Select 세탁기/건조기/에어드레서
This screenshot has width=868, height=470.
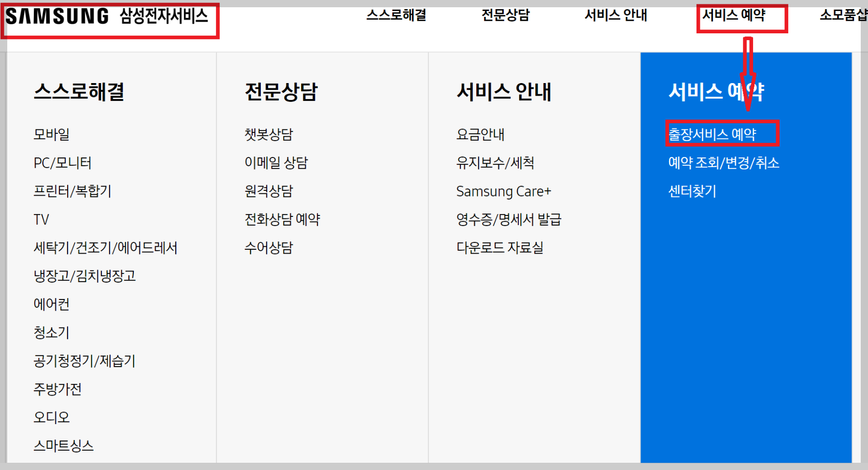pos(106,247)
